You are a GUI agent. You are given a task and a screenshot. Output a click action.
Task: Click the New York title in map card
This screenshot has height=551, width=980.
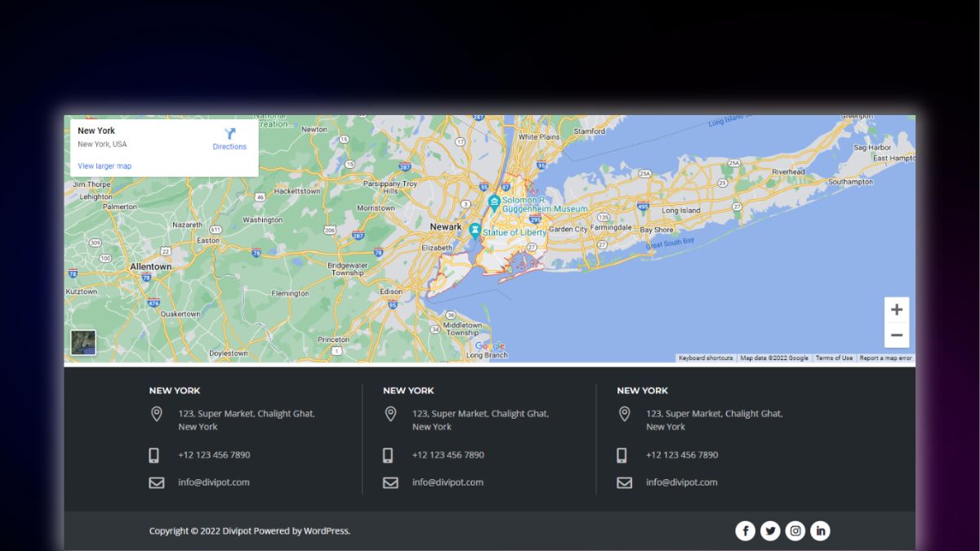click(96, 131)
